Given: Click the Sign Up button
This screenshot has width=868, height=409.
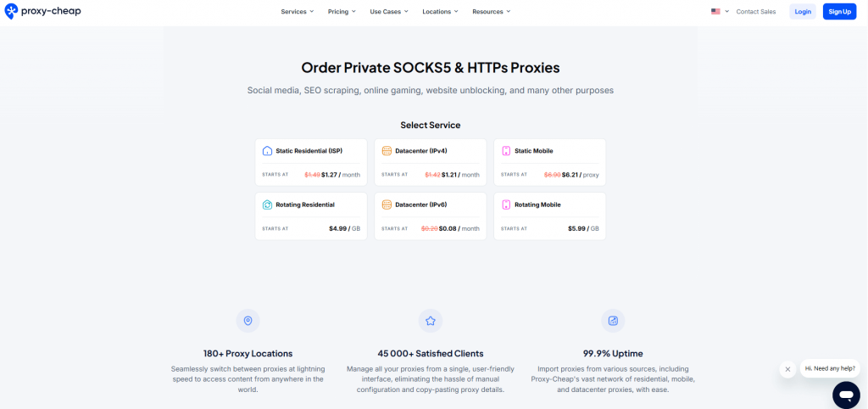Looking at the screenshot, I should 840,12.
